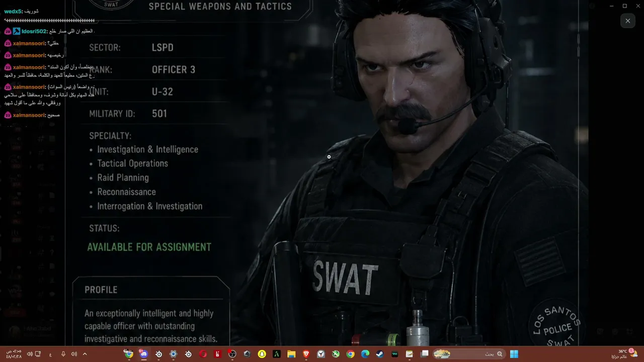
Task: Open the red app icon beside Opera
Action: click(217, 354)
